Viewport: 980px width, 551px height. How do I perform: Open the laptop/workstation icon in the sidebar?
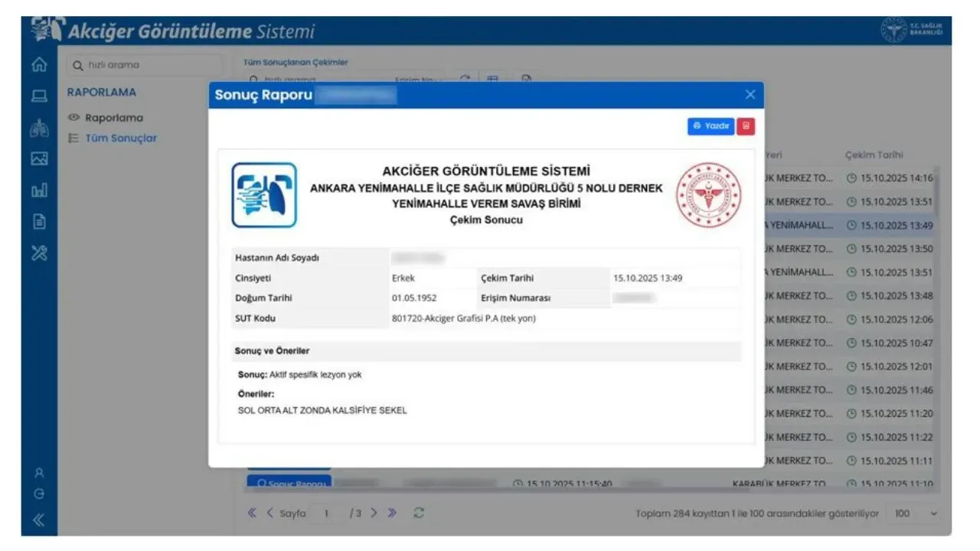(40, 96)
